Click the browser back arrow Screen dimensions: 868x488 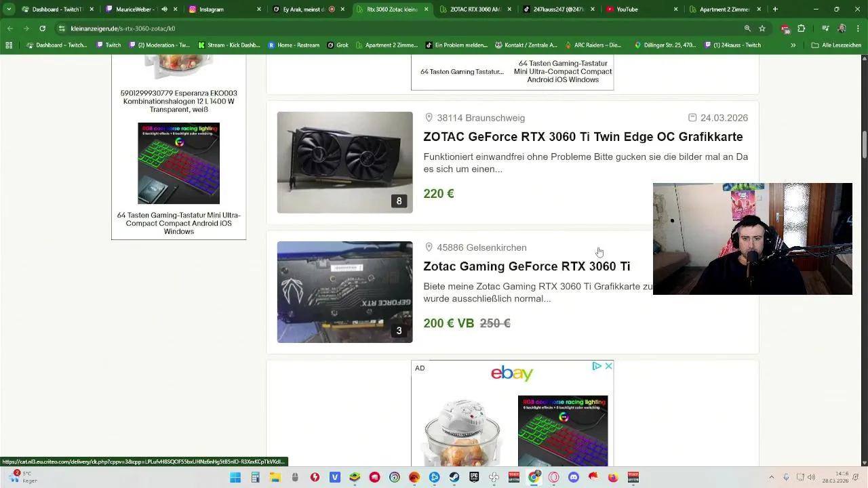click(10, 28)
